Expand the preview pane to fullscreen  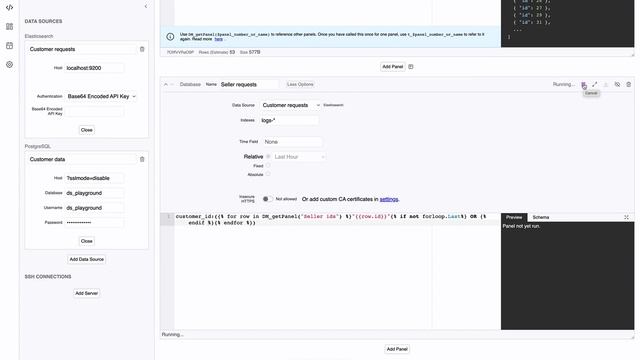point(627,217)
